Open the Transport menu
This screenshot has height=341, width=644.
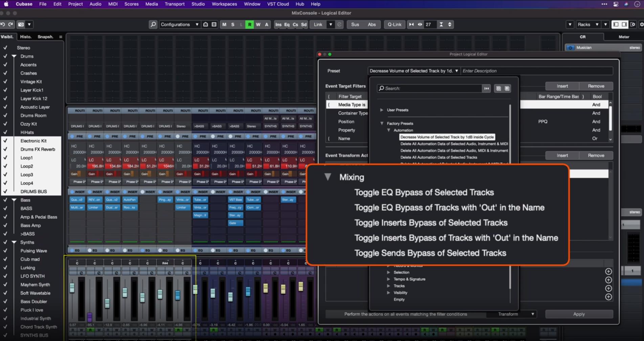174,4
